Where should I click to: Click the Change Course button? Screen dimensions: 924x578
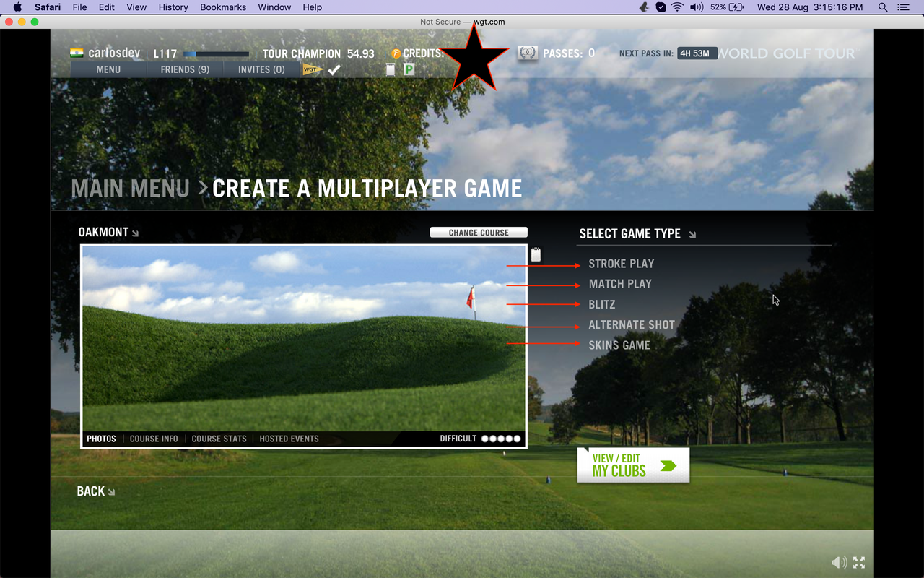479,233
